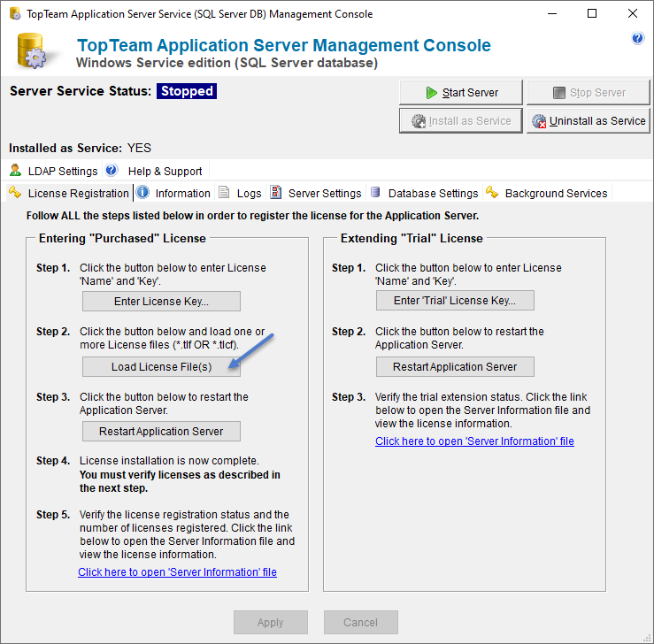Image resolution: width=654 pixels, height=644 pixels.
Task: Click the License Registration key icon
Action: point(15,192)
